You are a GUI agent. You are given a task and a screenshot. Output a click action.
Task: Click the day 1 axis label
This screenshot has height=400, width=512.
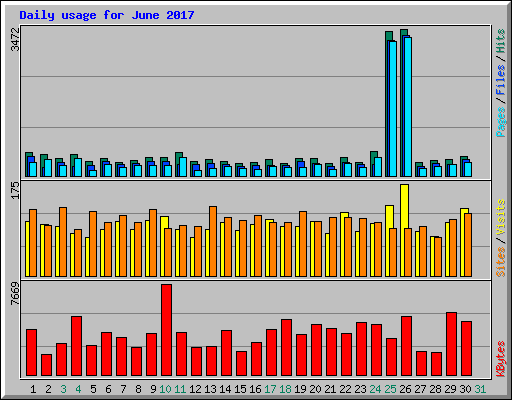point(33,389)
